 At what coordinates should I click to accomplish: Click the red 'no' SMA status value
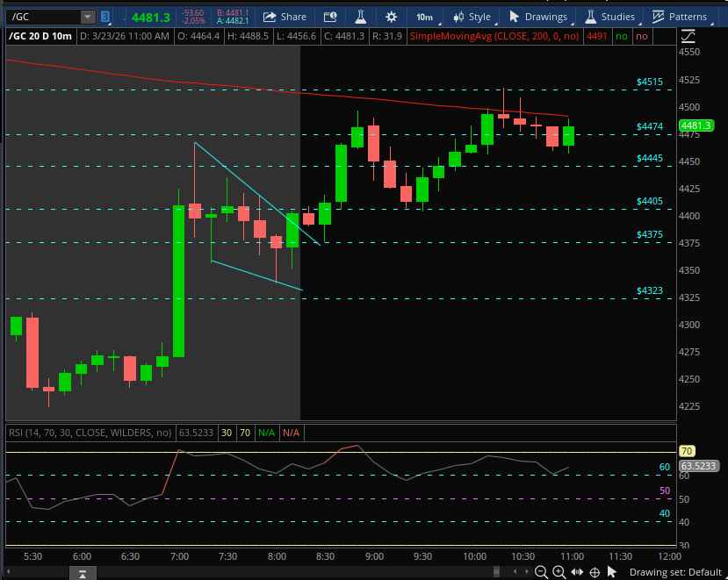point(642,36)
